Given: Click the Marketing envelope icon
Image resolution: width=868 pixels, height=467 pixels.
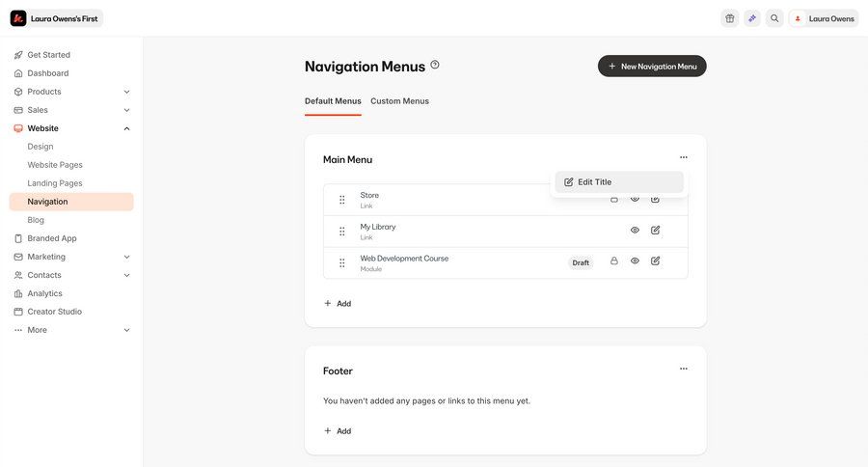Looking at the screenshot, I should 18,257.
